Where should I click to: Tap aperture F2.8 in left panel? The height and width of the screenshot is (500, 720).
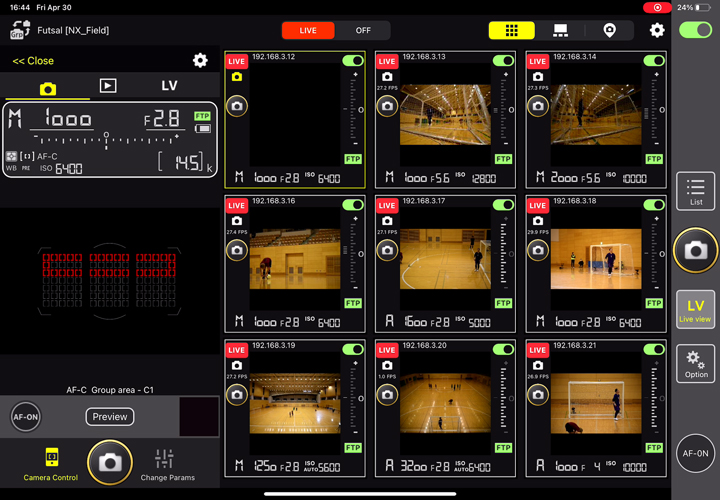tap(162, 119)
